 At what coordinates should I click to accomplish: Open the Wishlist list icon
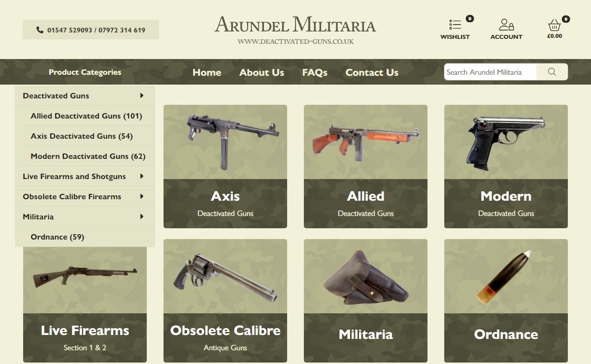click(455, 25)
